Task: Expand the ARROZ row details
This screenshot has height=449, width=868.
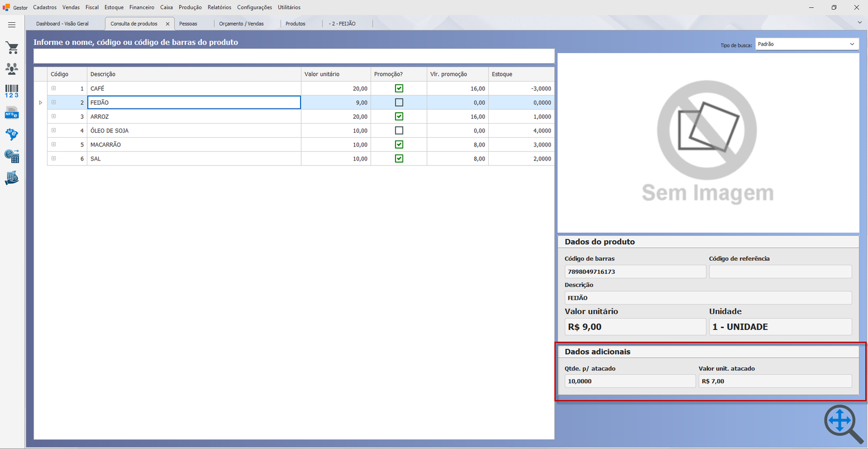Action: click(x=54, y=117)
